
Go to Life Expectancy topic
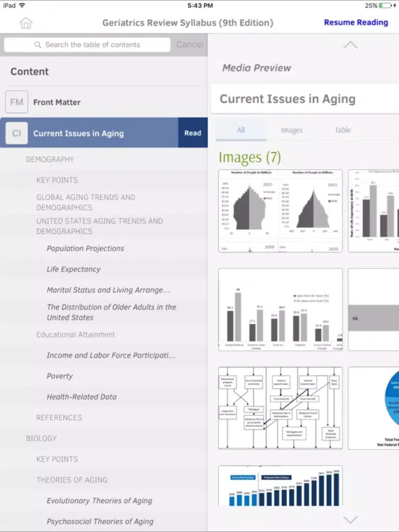73,269
